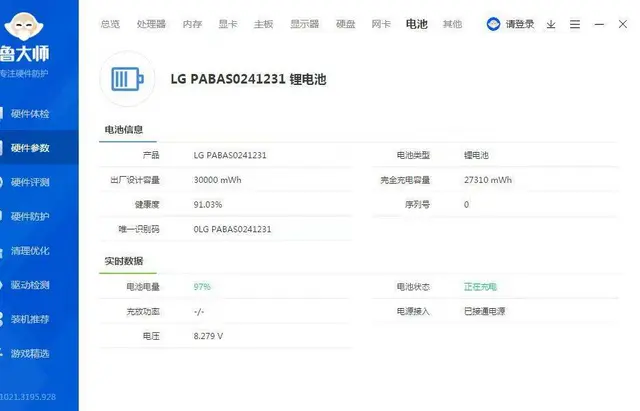This screenshot has width=640, height=411.
Task: Switch to the 处理器 tab
Action: [x=151, y=24]
